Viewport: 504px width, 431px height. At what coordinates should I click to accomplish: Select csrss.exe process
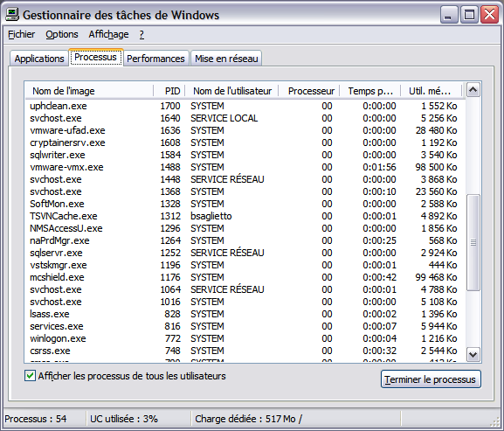(x=245, y=351)
